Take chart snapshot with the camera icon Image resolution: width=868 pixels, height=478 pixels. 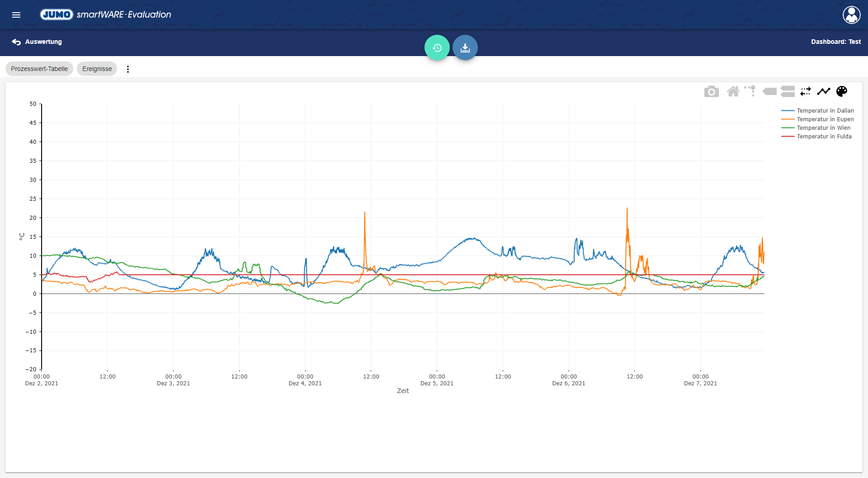click(x=711, y=92)
